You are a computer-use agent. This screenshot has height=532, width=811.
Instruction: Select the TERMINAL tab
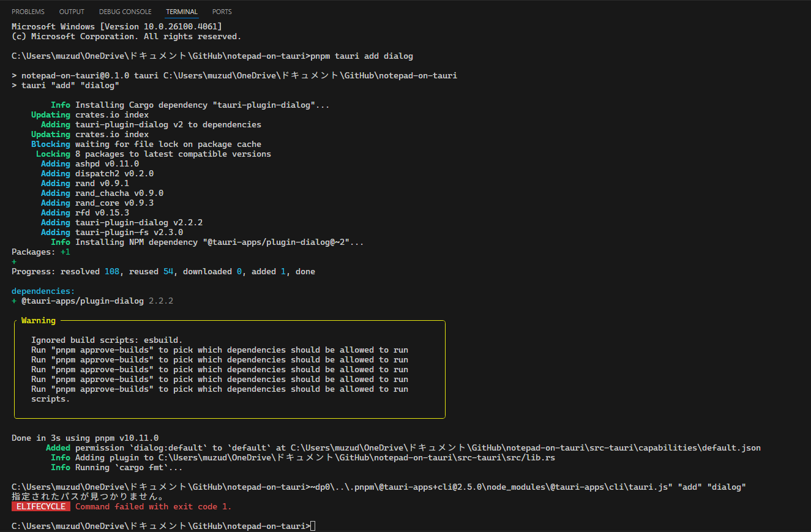click(x=182, y=12)
